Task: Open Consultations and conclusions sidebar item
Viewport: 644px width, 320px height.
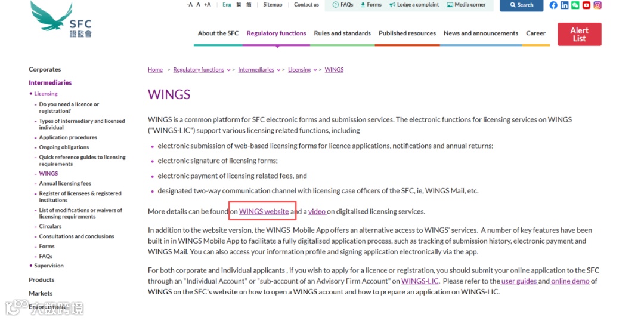Action: click(x=77, y=236)
